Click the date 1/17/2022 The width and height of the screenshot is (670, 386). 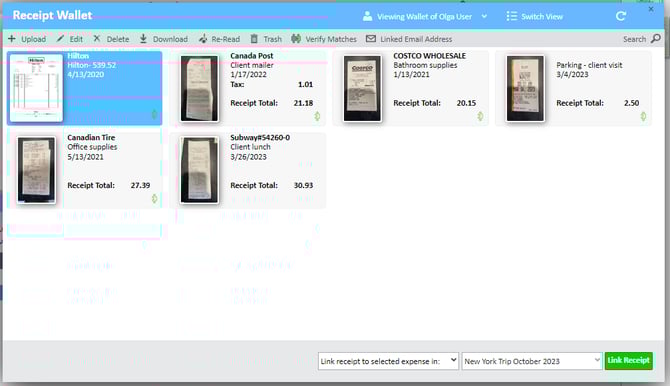pos(248,74)
